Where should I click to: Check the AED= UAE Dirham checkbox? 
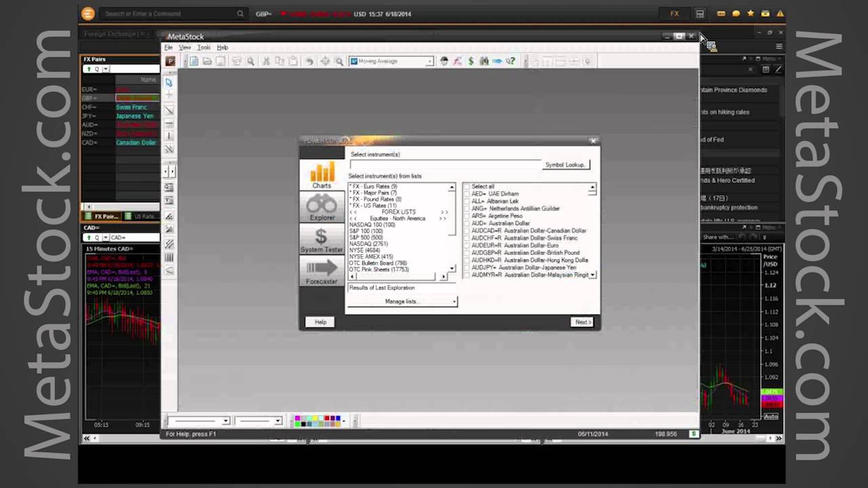point(467,194)
